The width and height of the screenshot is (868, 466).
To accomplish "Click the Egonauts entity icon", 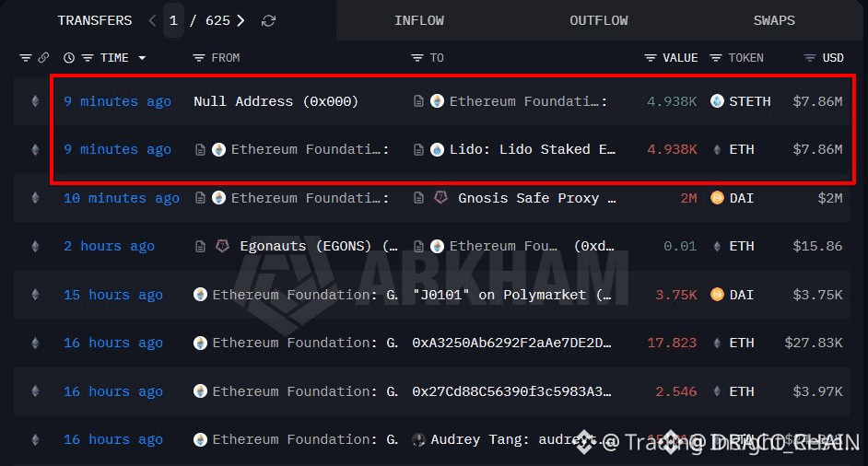I will 222,246.
